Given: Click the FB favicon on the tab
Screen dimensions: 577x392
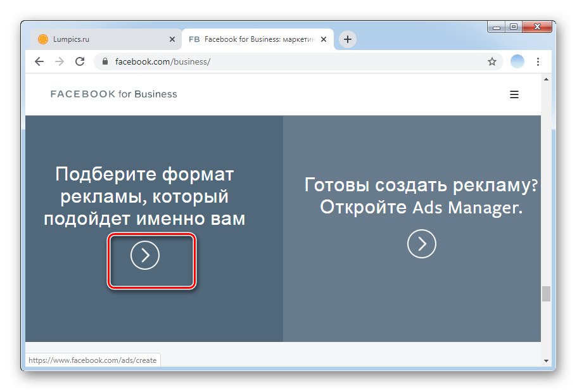Looking at the screenshot, I should point(194,39).
